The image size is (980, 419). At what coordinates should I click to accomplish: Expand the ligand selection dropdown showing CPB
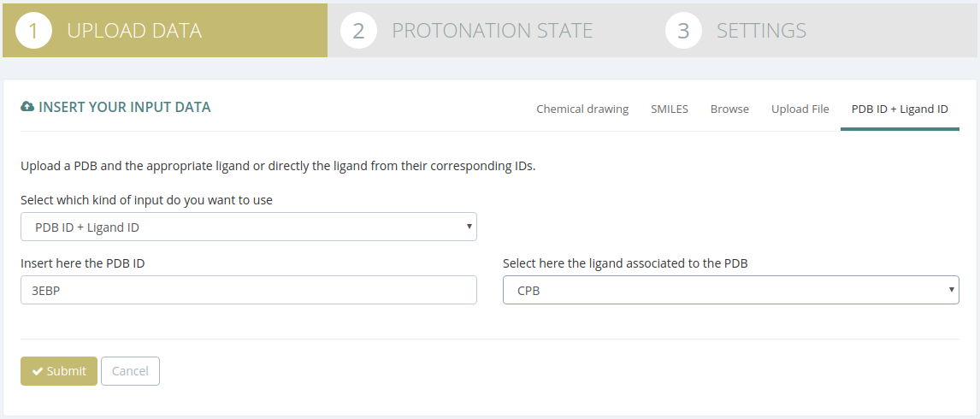pyautogui.click(x=730, y=290)
